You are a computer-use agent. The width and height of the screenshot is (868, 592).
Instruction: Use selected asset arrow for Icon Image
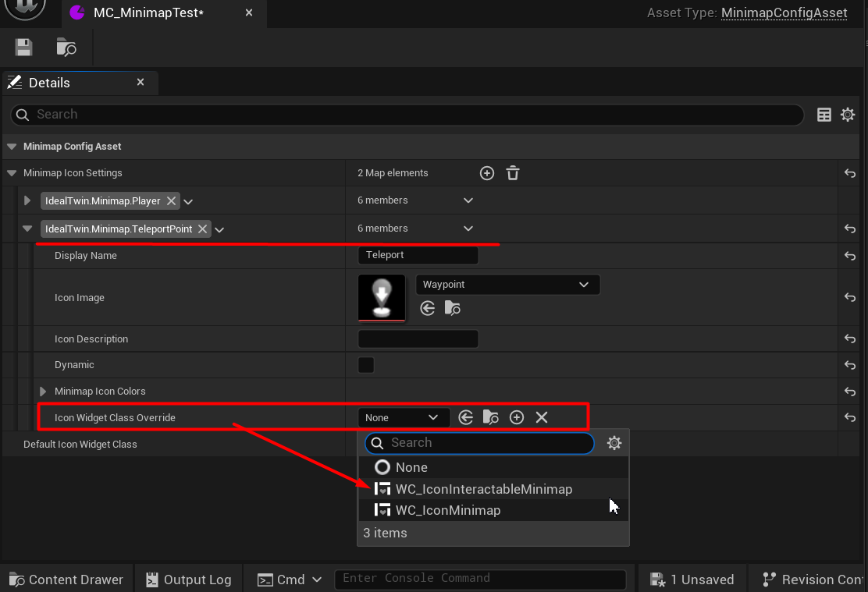(428, 308)
